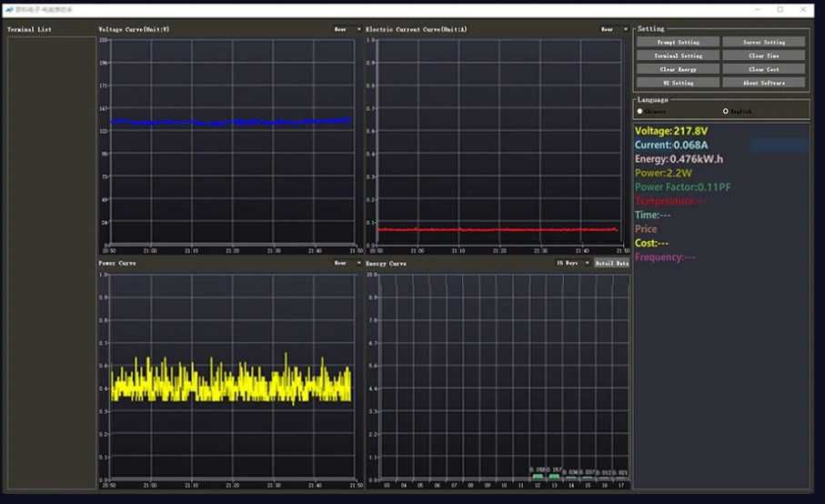Click the red current curve line
Viewport: 825px width, 504px height.
(x=498, y=229)
